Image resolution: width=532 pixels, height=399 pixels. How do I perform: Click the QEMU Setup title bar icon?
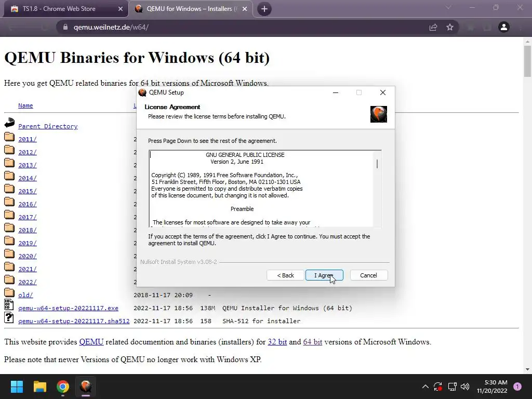click(142, 92)
